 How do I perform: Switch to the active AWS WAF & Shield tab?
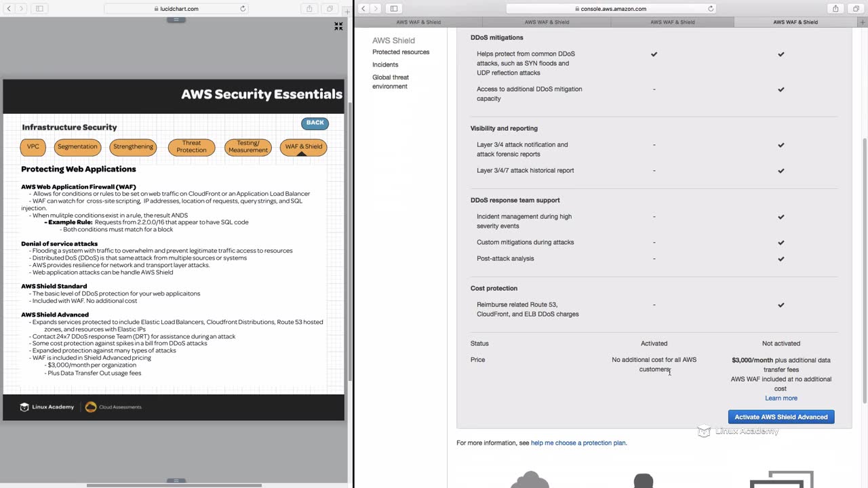(x=795, y=22)
